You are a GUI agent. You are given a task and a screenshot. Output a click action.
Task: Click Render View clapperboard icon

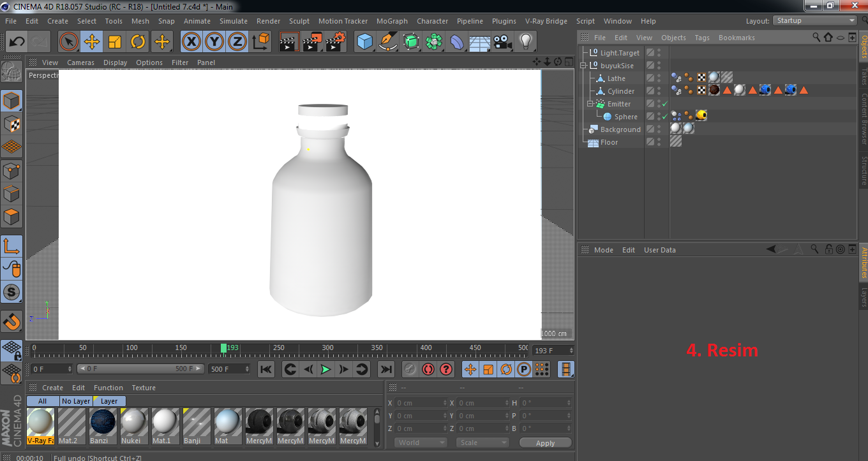289,42
